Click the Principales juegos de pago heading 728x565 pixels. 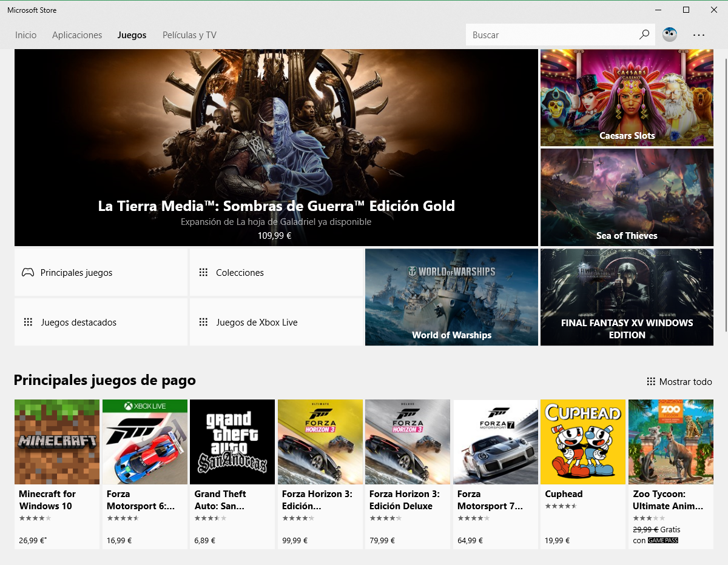click(x=105, y=380)
